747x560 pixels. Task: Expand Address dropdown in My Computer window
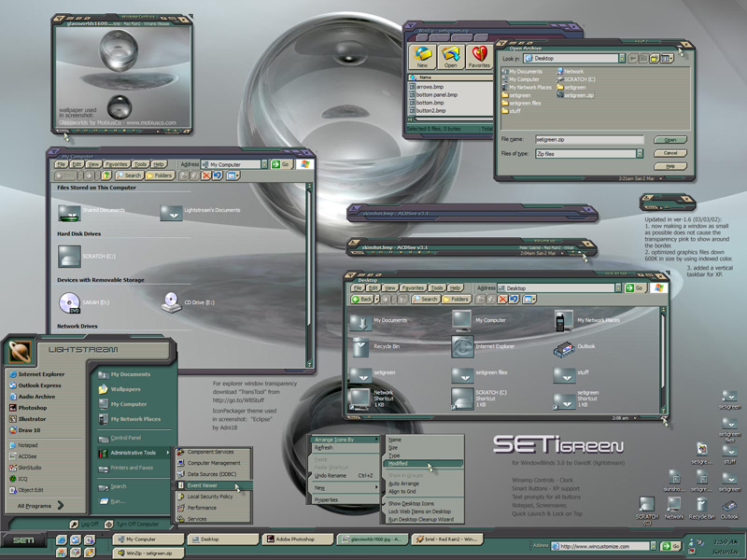(x=264, y=164)
